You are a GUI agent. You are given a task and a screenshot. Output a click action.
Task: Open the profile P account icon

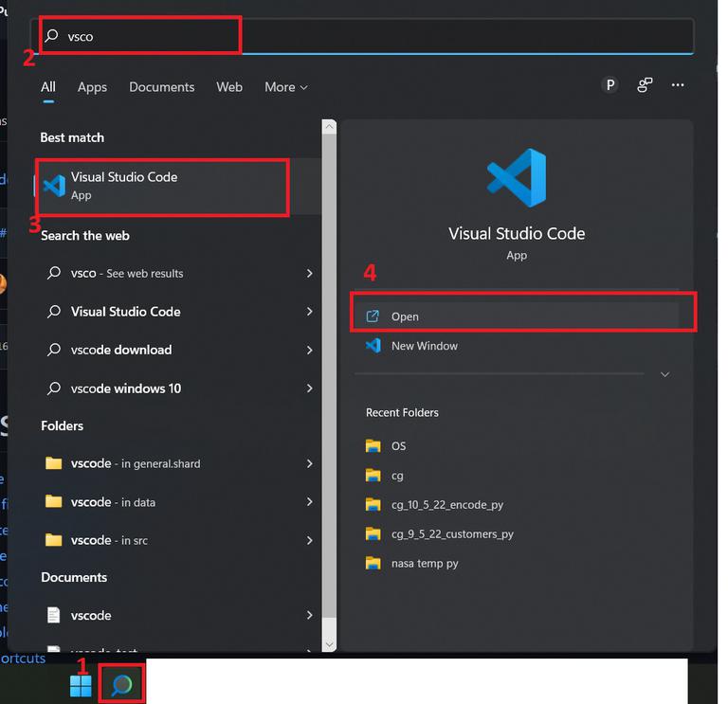[x=610, y=85]
